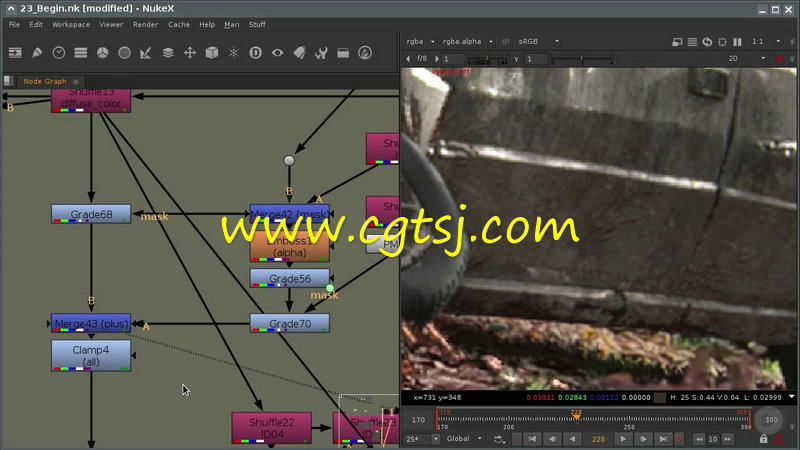Expand the pixel info bar triangle
The image size is (800, 450).
[791, 396]
